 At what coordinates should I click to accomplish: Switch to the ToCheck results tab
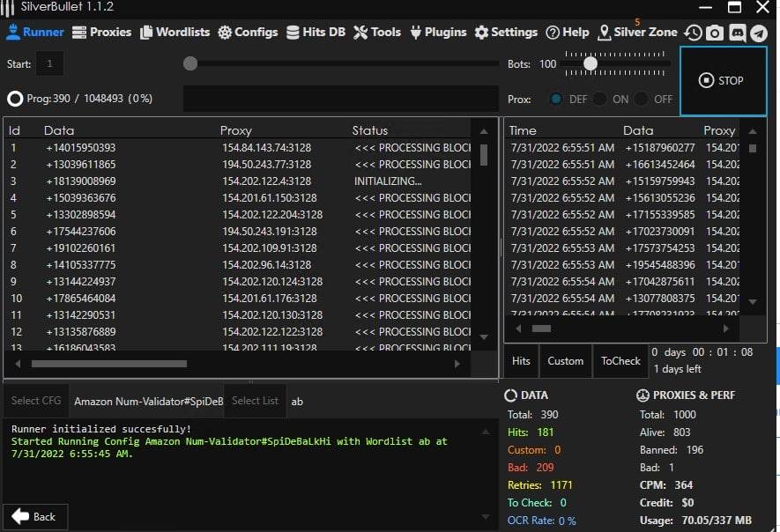620,360
